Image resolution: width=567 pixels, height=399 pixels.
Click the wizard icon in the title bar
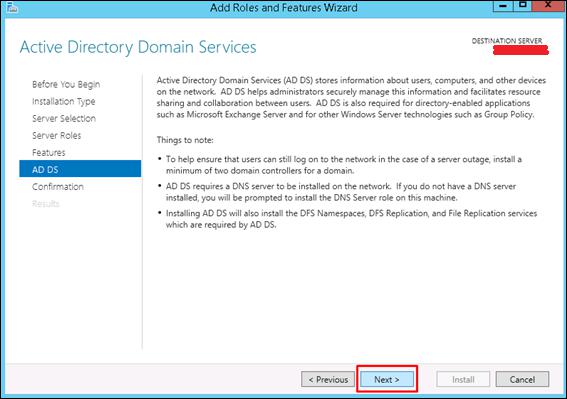point(12,7)
